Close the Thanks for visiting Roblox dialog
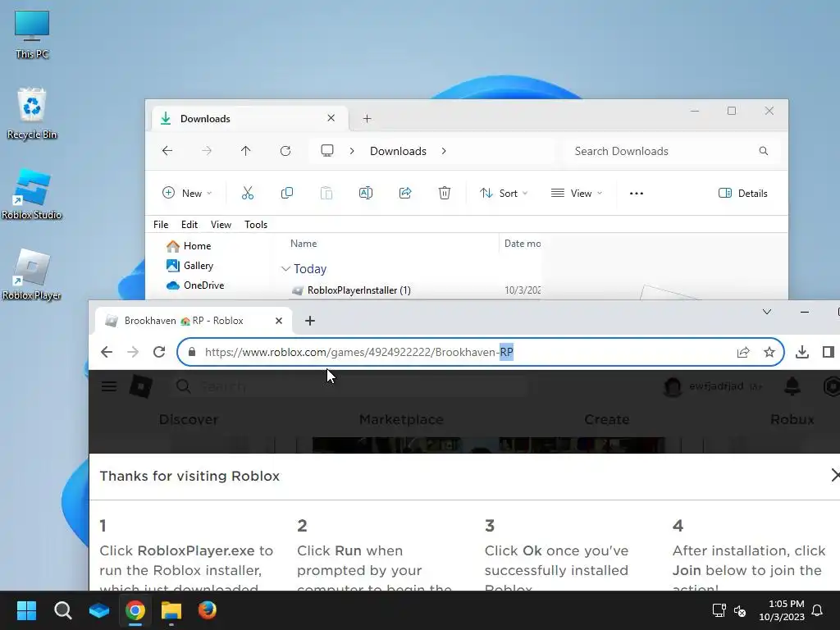The width and height of the screenshot is (840, 630). tap(834, 475)
